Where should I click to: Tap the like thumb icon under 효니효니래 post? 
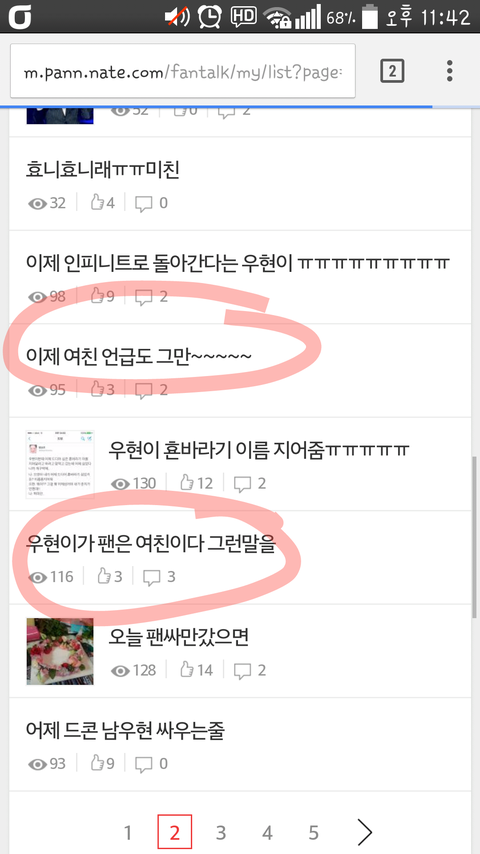pos(97,203)
